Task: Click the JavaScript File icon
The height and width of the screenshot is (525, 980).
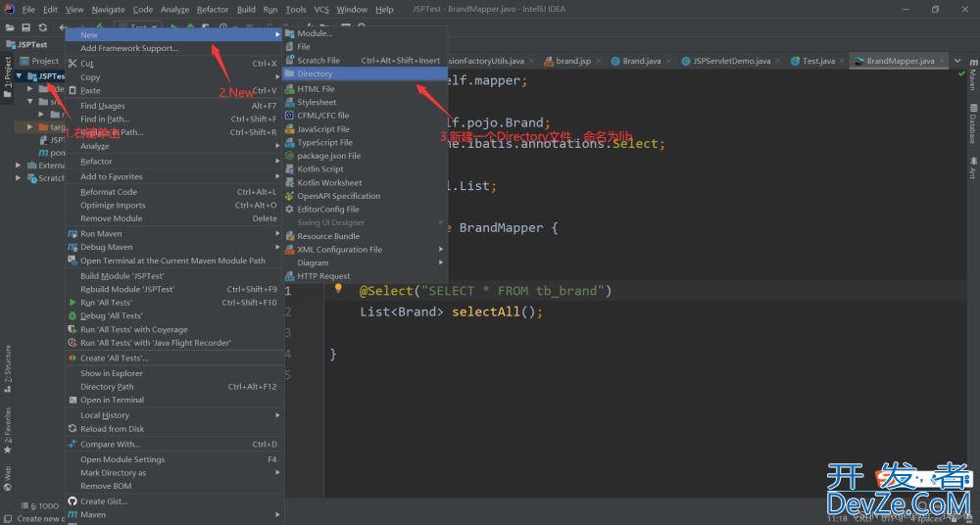Action: tap(289, 128)
